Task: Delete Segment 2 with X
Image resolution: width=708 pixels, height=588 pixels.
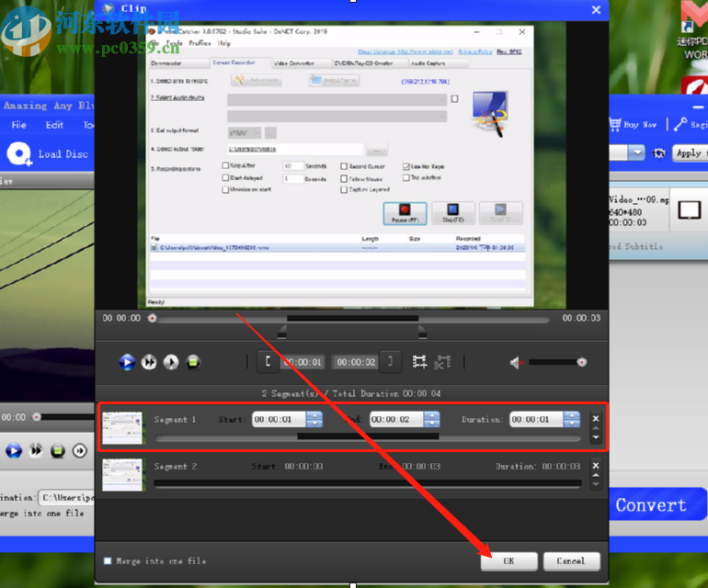Action: pos(596,465)
